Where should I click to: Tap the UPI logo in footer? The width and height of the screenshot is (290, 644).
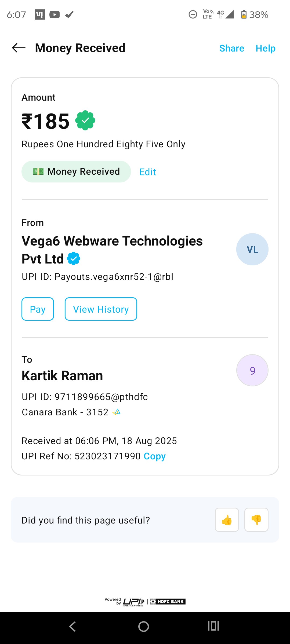tap(133, 602)
